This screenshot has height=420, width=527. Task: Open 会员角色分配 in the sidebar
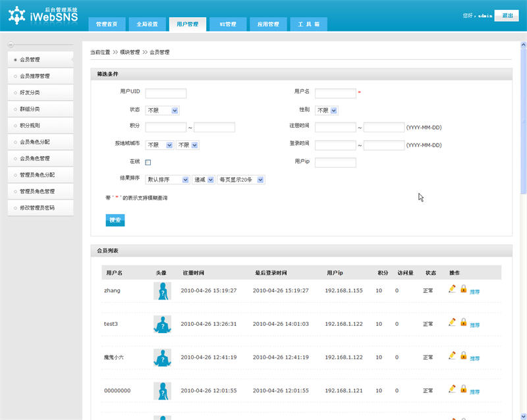[x=40, y=142]
